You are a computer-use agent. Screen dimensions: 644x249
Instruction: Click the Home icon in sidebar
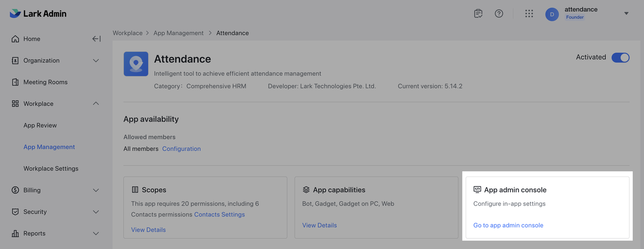15,39
